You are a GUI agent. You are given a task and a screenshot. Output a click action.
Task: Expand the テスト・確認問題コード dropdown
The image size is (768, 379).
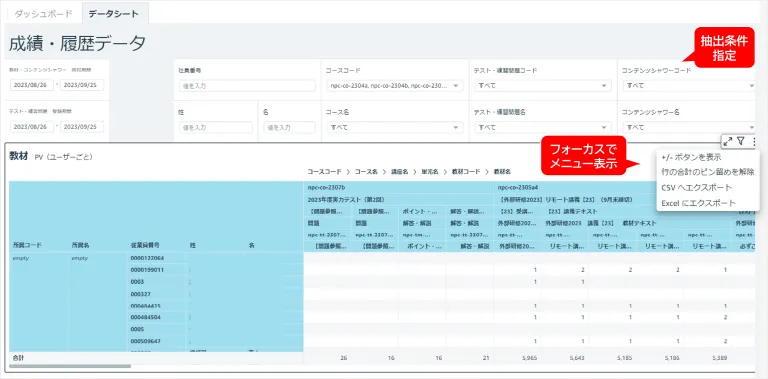click(543, 86)
